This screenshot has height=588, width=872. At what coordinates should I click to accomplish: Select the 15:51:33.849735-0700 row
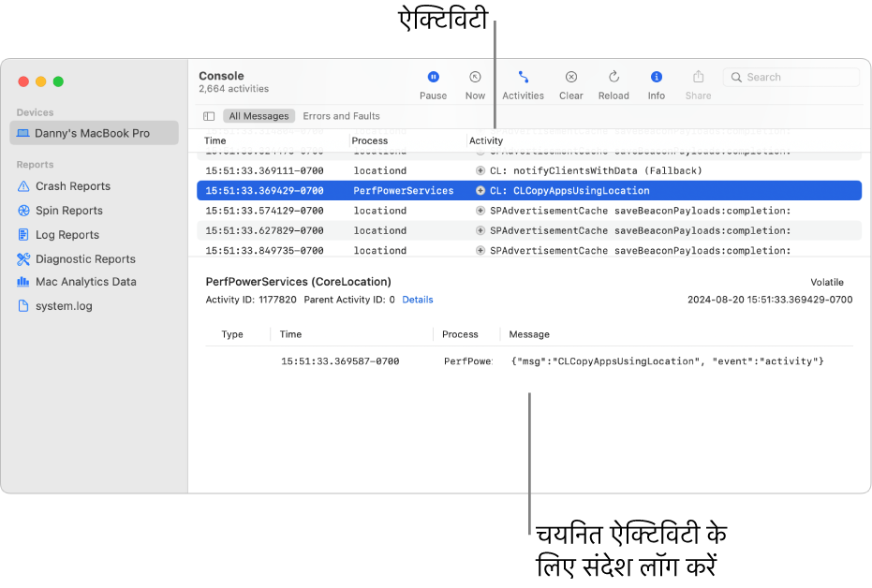point(529,250)
